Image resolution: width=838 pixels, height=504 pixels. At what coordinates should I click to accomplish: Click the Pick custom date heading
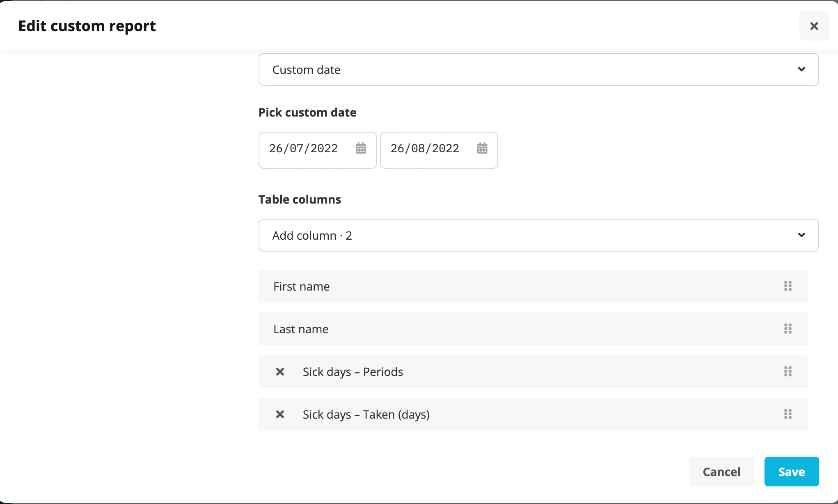[307, 112]
